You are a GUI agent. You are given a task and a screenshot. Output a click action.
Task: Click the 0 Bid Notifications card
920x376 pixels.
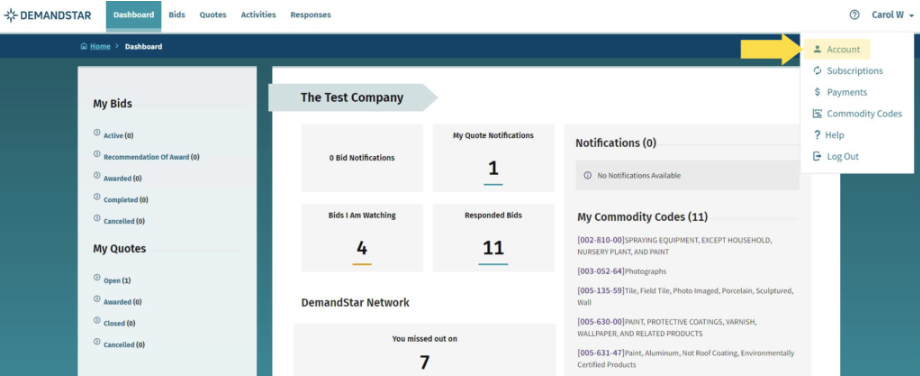pos(362,158)
